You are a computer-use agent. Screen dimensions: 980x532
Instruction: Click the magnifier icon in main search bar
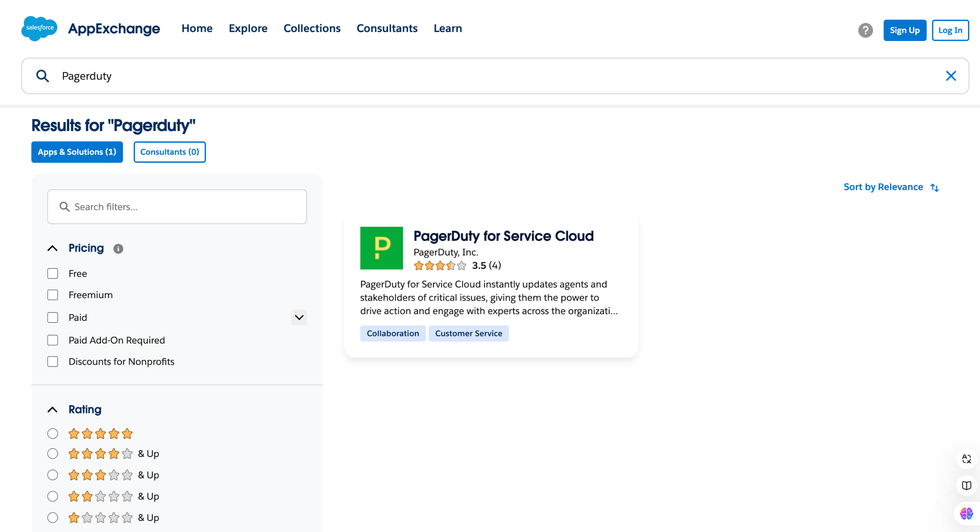pyautogui.click(x=42, y=76)
